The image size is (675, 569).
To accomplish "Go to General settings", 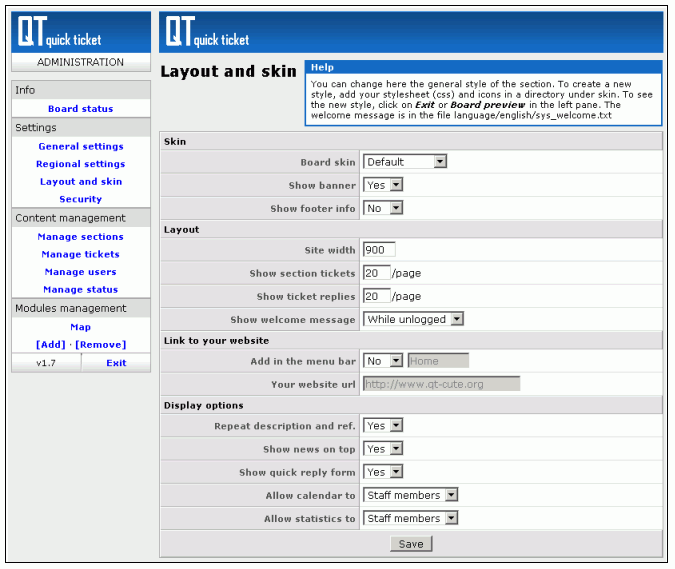I will [x=80, y=147].
